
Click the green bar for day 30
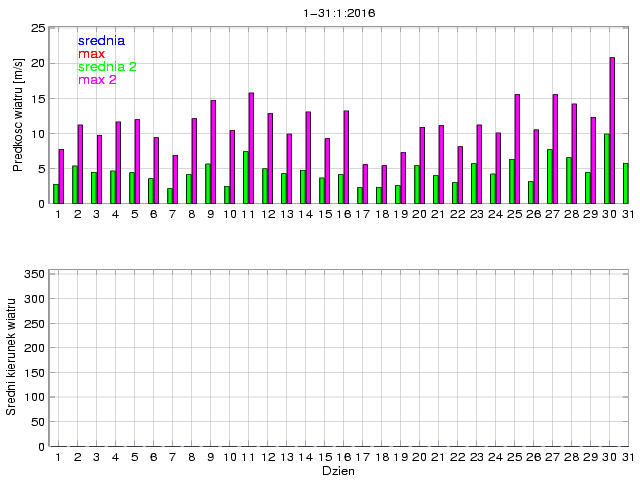[x=606, y=168]
